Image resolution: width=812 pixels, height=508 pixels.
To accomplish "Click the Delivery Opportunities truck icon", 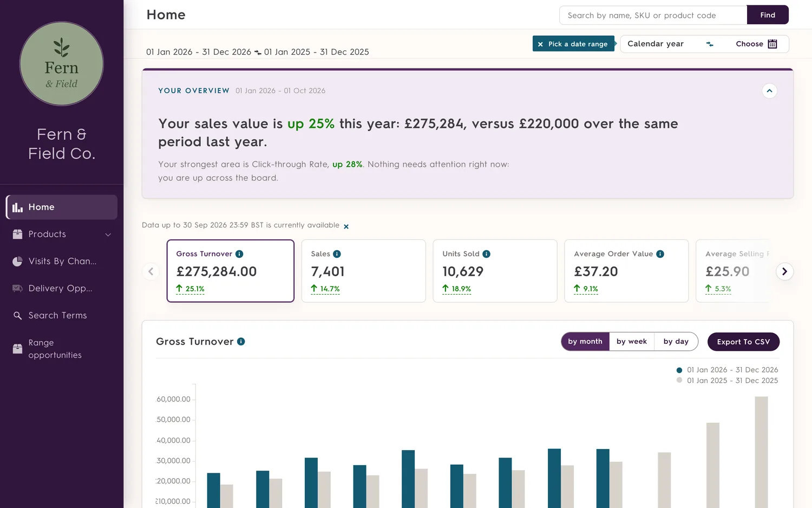I will click(18, 289).
